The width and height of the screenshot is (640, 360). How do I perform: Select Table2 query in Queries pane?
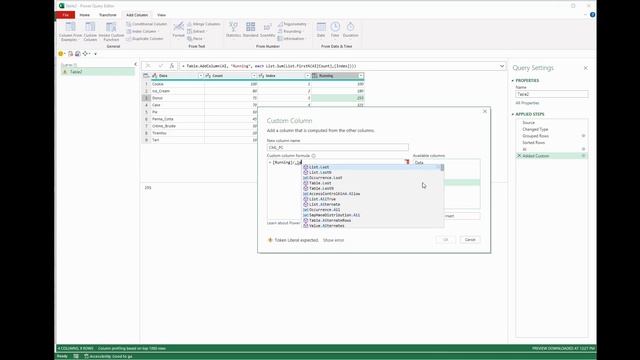pyautogui.click(x=98, y=72)
